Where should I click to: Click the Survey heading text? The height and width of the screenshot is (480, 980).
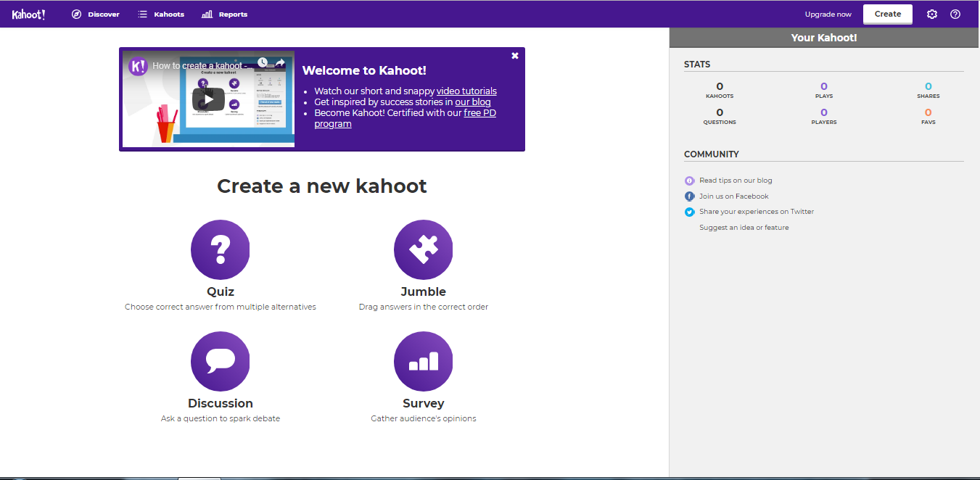click(424, 403)
